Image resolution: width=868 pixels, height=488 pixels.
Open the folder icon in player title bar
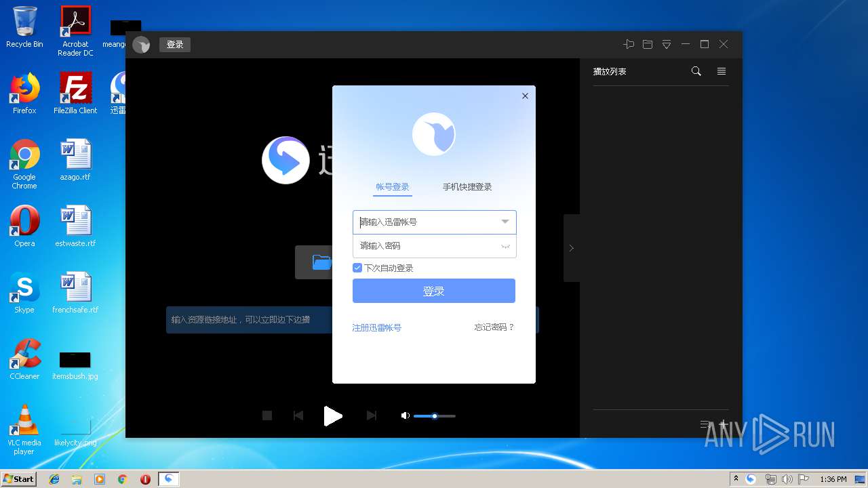click(648, 44)
